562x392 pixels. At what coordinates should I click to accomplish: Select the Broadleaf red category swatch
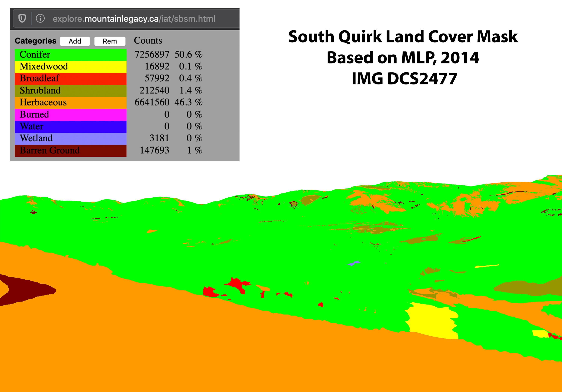pos(70,78)
